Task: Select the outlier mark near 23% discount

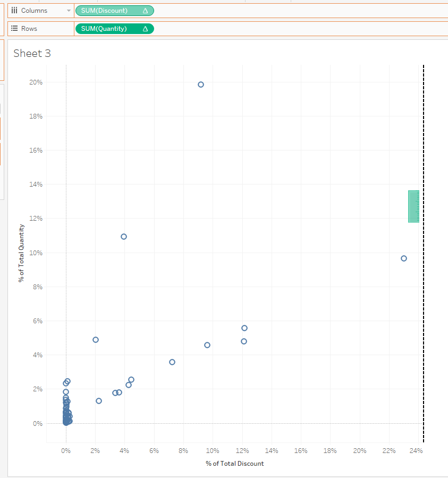Action: click(x=404, y=258)
